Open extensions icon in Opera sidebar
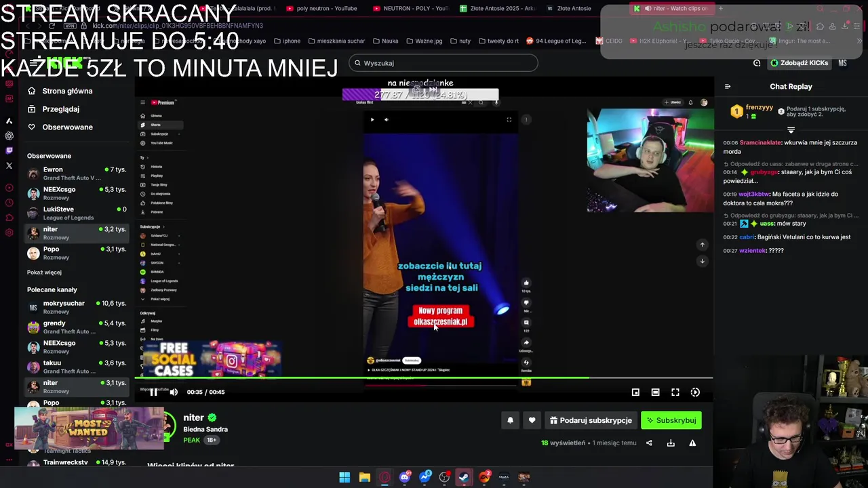 pyautogui.click(x=9, y=218)
